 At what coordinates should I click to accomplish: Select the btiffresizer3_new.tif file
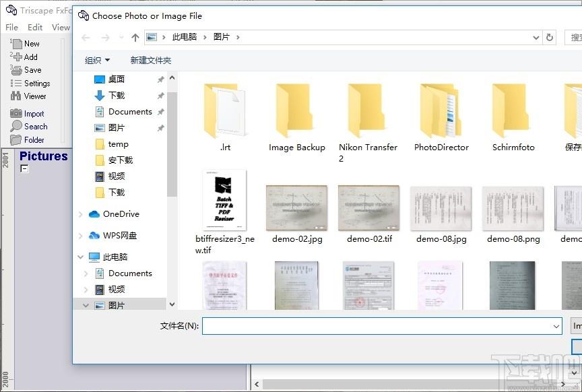click(x=224, y=212)
